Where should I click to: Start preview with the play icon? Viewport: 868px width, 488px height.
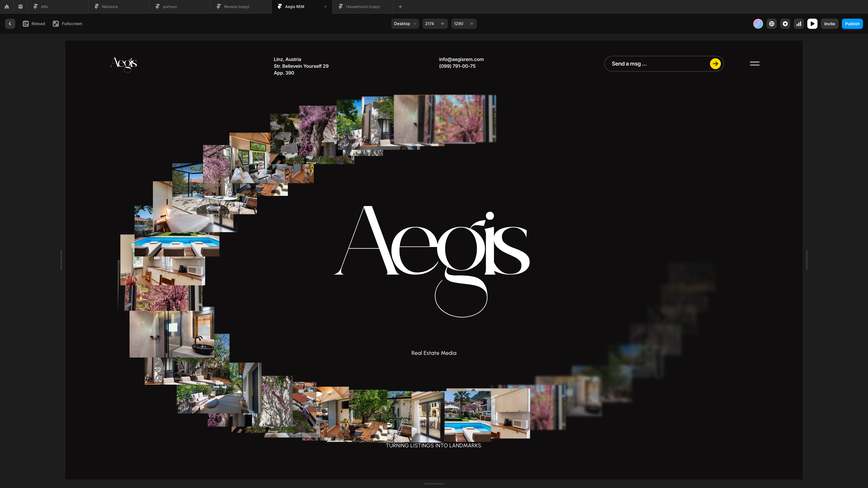tap(812, 24)
